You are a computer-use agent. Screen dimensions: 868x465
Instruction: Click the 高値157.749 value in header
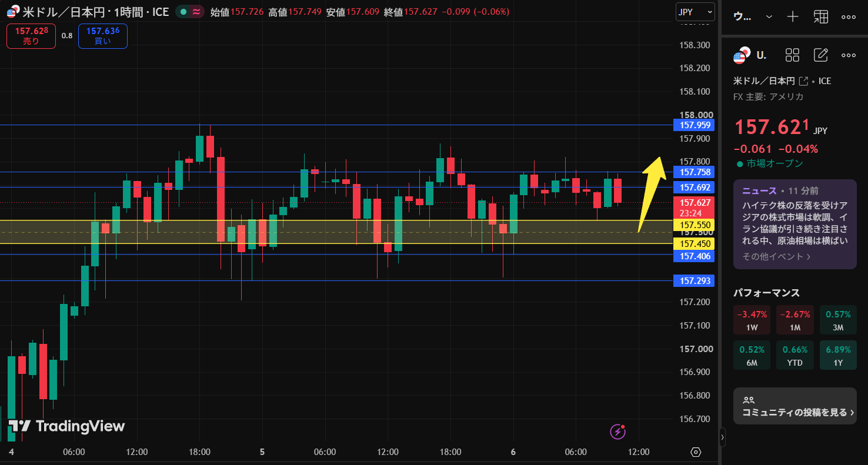(x=295, y=12)
